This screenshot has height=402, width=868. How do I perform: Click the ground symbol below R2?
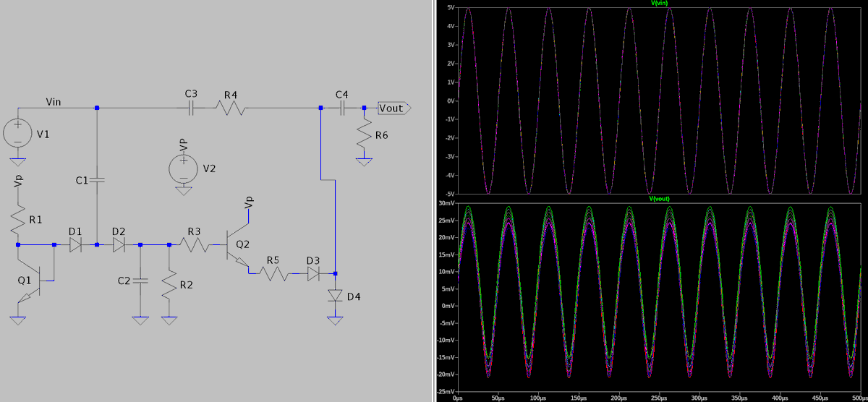169,321
